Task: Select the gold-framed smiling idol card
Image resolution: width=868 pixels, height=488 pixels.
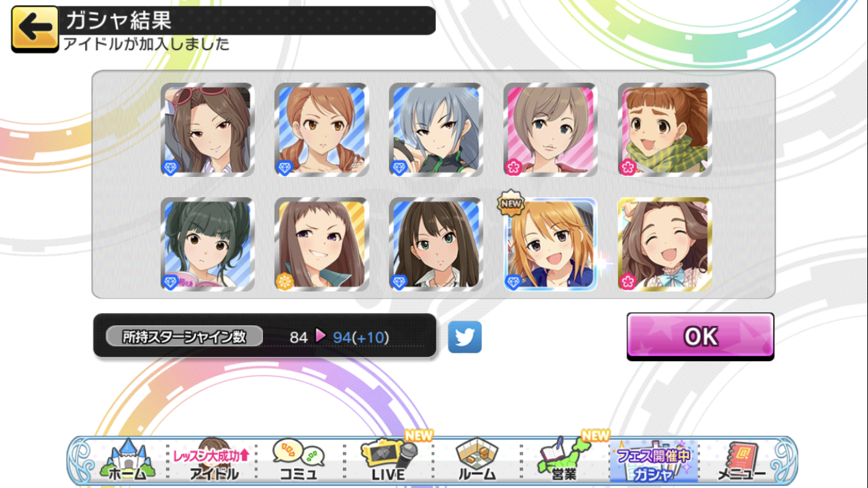Action: [664, 244]
